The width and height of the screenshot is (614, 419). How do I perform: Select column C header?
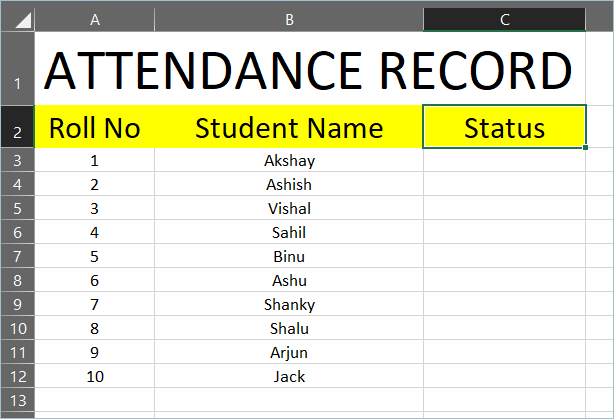pyautogui.click(x=504, y=19)
